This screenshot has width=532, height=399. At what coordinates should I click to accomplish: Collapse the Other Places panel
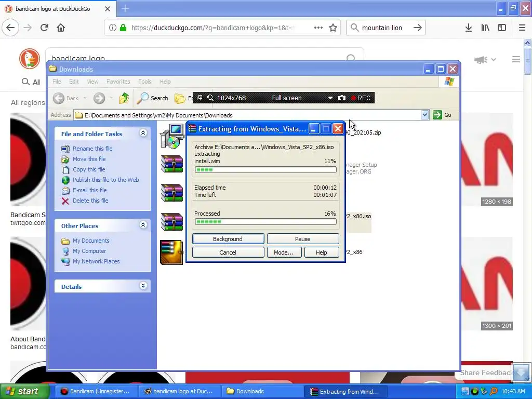[143, 225]
